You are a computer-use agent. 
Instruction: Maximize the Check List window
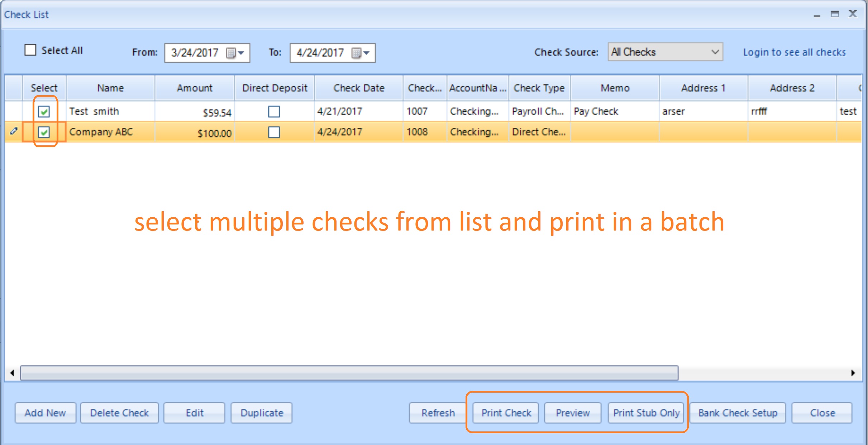[835, 14]
